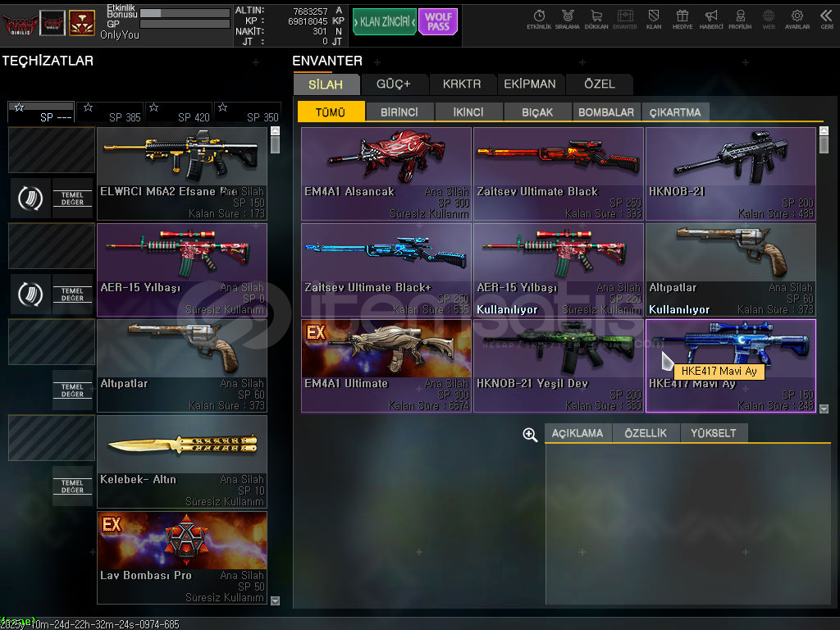This screenshot has width=840, height=630.
Task: Select EM4A1 Alsancak in inventory
Action: pos(386,174)
